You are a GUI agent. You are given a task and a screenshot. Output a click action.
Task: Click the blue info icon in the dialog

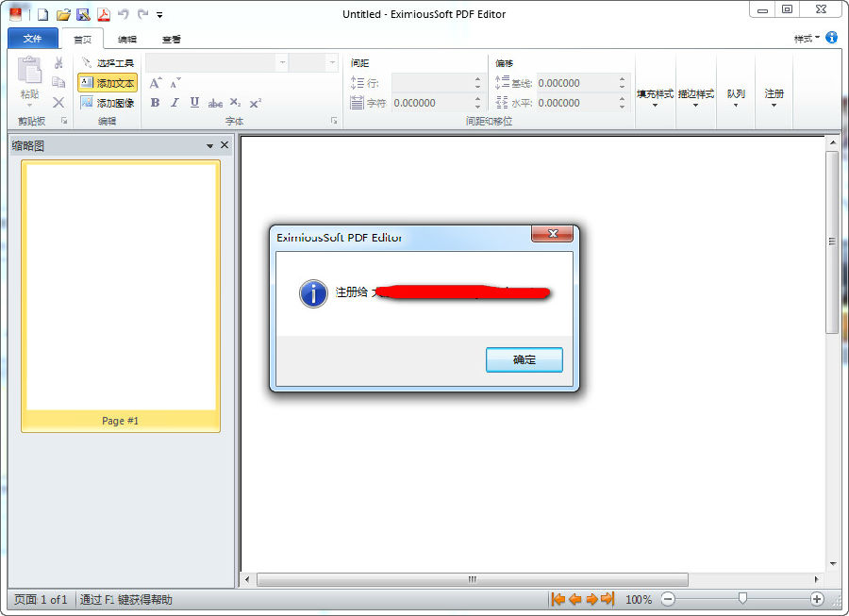(313, 293)
